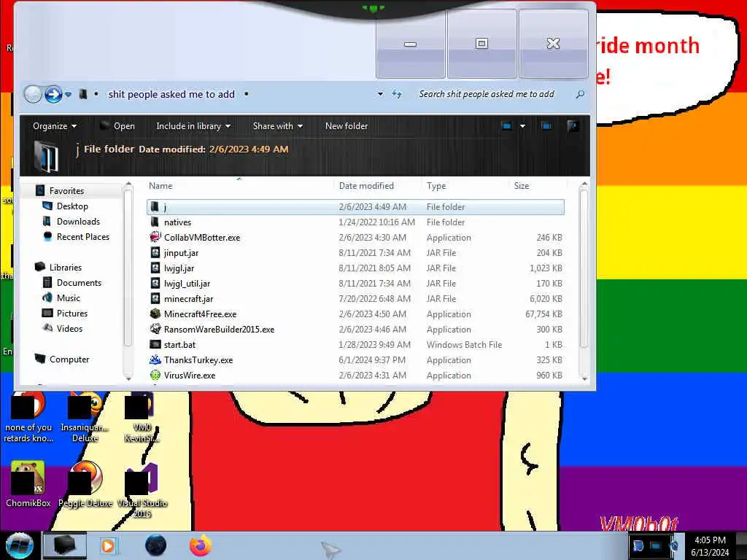Click file list scroll down arrow

(584, 378)
